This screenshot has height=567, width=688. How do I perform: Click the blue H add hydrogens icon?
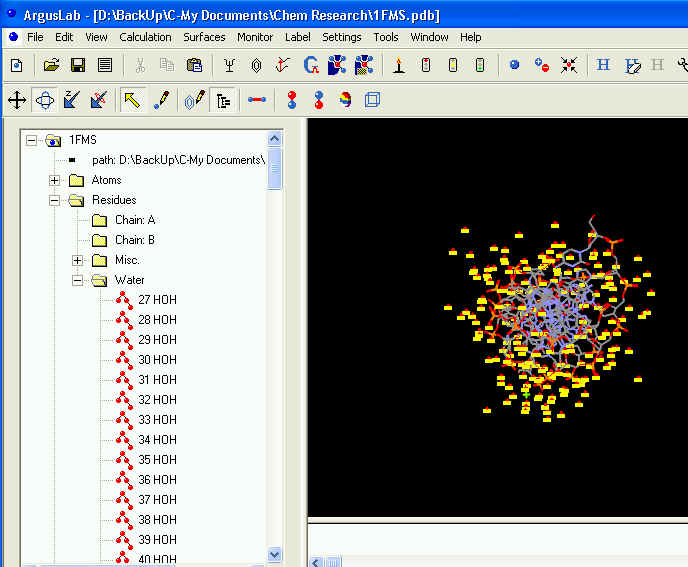tap(603, 66)
